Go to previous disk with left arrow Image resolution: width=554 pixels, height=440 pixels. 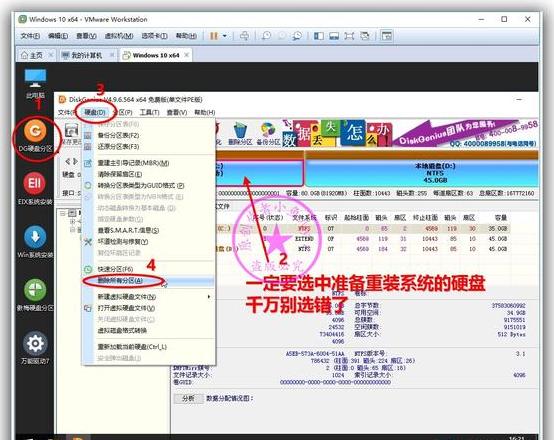click(67, 162)
